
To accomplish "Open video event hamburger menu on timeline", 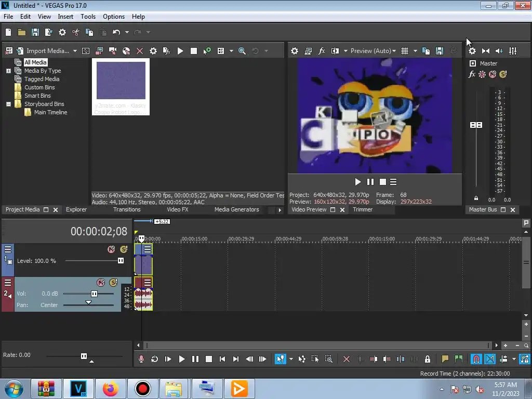I will [x=148, y=249].
